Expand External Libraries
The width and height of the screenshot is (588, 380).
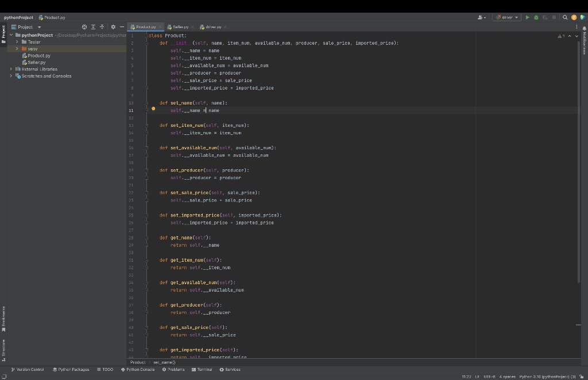pos(10,68)
